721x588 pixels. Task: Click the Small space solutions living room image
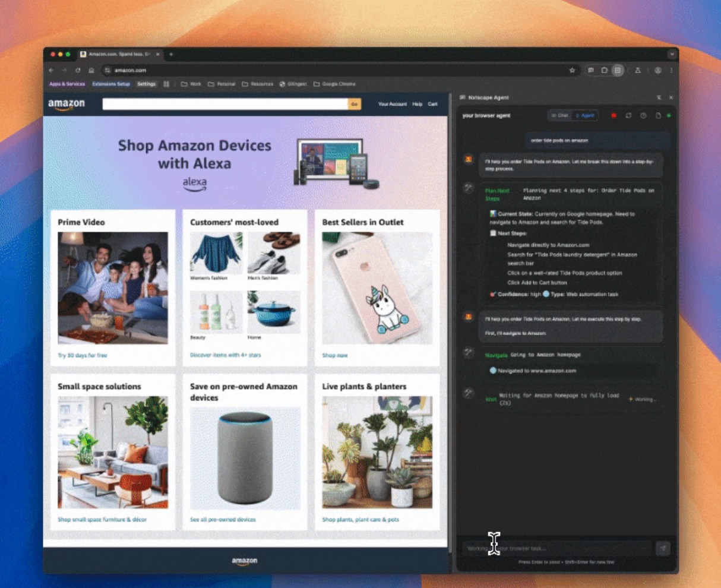[x=113, y=453]
